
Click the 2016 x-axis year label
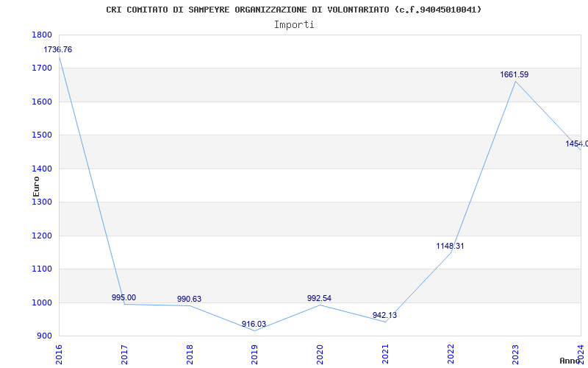coord(59,355)
